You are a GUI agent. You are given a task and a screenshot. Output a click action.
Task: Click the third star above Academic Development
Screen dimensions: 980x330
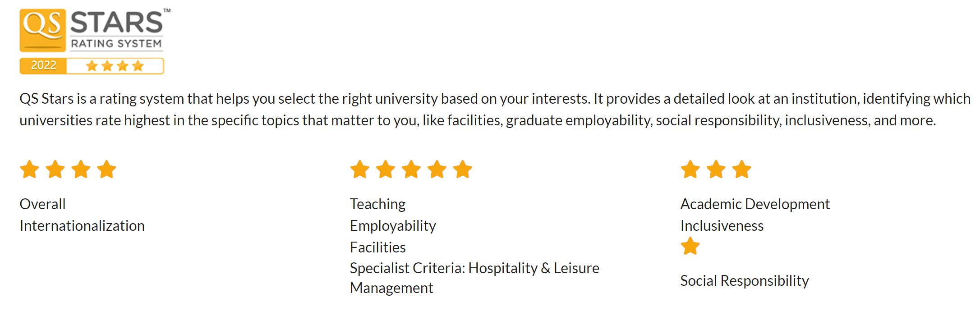[742, 170]
